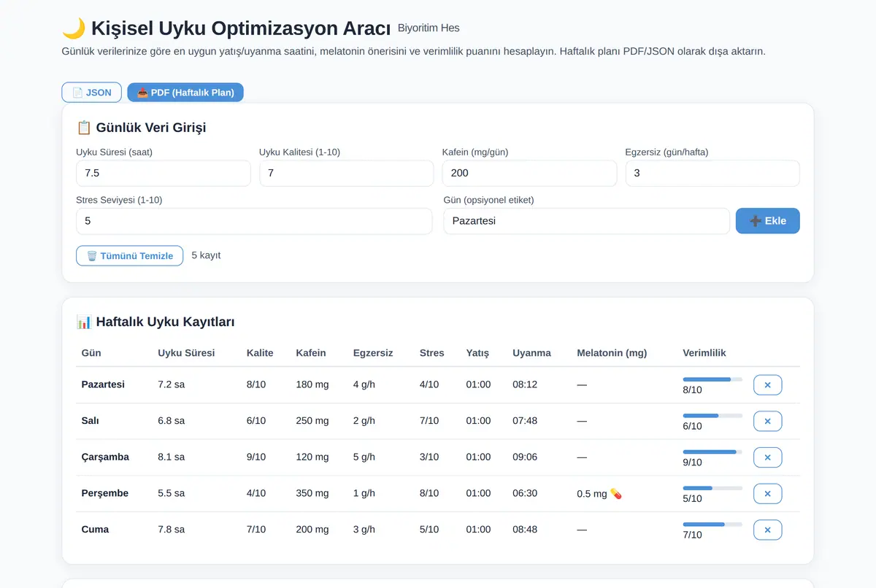876x588 pixels.
Task: Focus the Stres Seviyesi (1-10) field
Action: (x=254, y=221)
